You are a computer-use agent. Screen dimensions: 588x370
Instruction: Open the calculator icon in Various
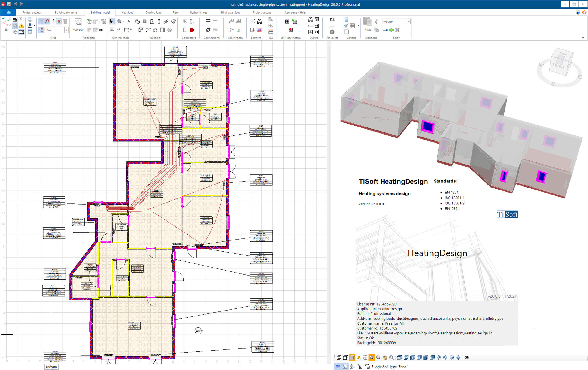(x=346, y=19)
